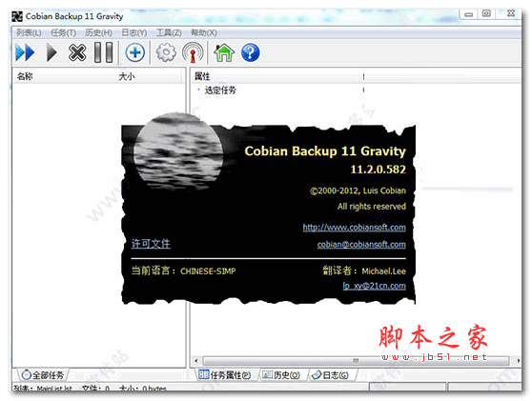
Task: Click the version text 11.2.0.582
Action: (378, 170)
